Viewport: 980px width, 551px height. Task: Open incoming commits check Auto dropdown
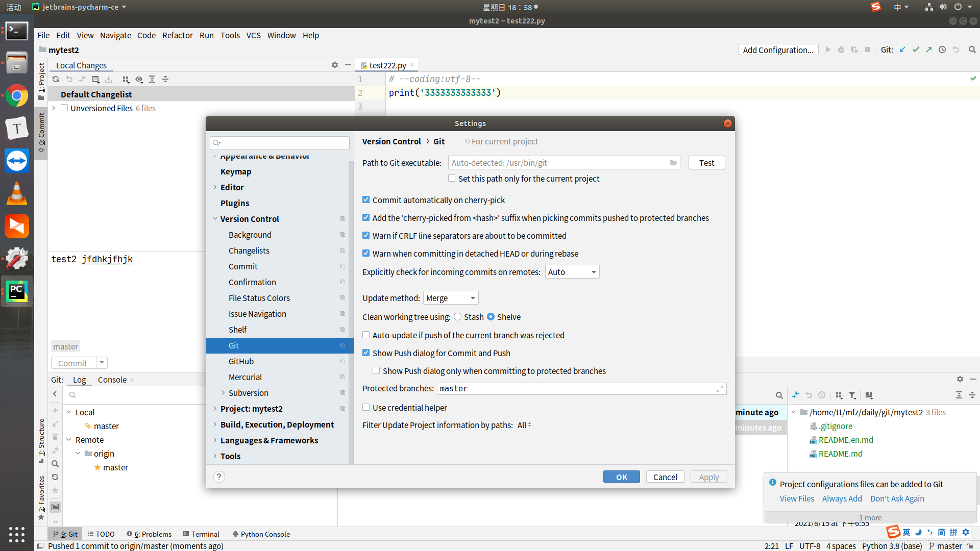coord(572,272)
